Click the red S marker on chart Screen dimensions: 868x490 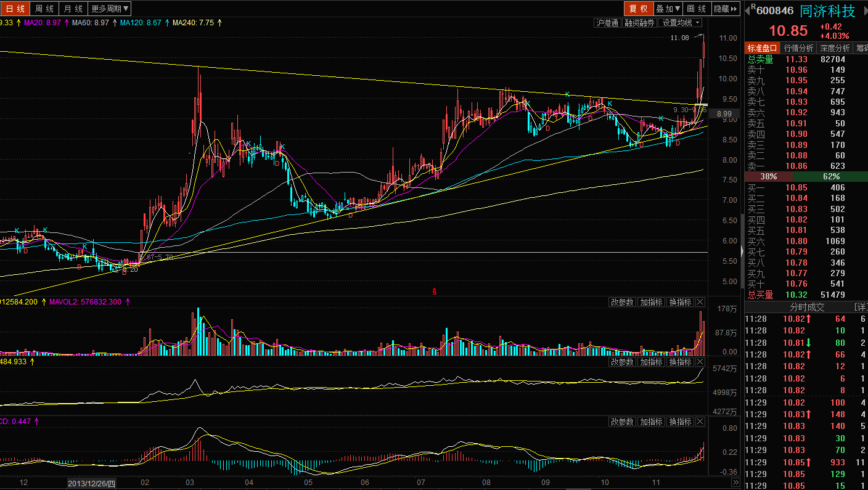coord(435,291)
